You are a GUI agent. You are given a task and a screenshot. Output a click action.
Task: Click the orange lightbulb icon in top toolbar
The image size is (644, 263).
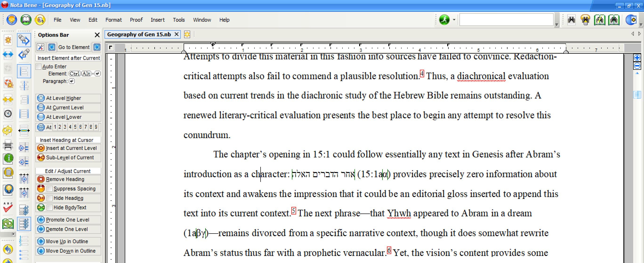[12, 20]
